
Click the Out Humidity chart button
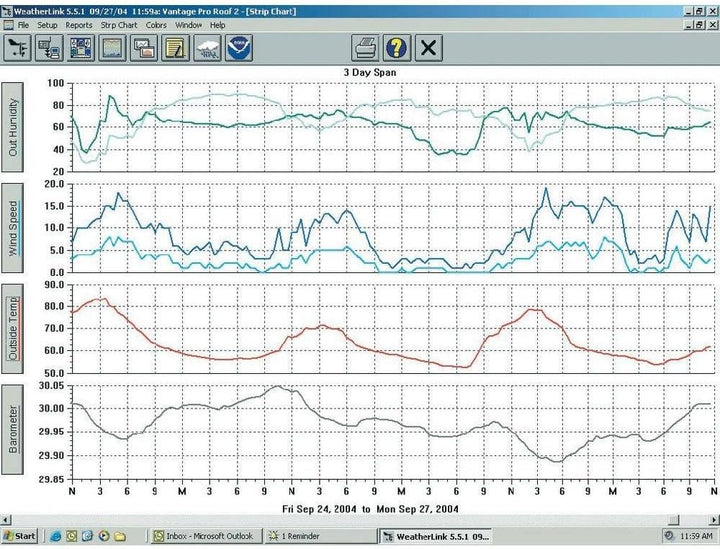tap(12, 127)
